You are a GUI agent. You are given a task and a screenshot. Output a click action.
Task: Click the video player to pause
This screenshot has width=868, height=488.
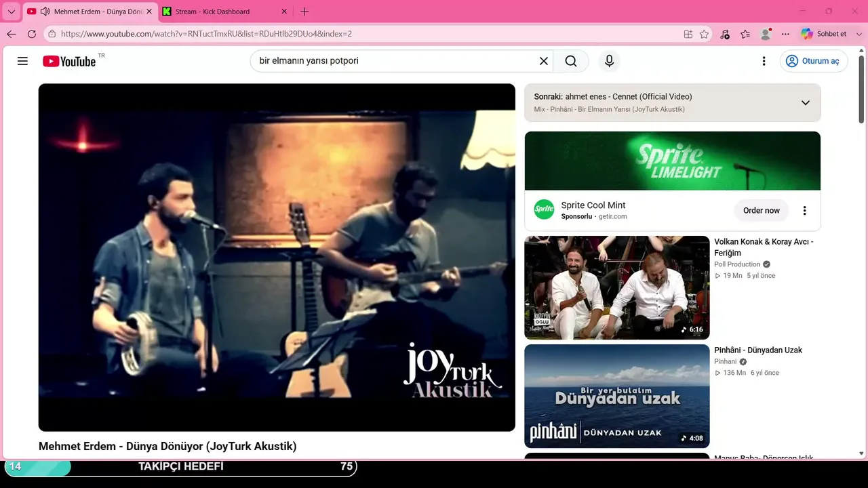click(x=277, y=258)
